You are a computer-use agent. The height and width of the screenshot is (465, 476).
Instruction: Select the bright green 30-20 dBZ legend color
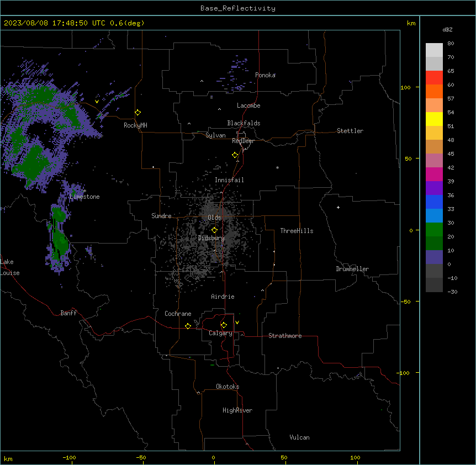(434, 230)
